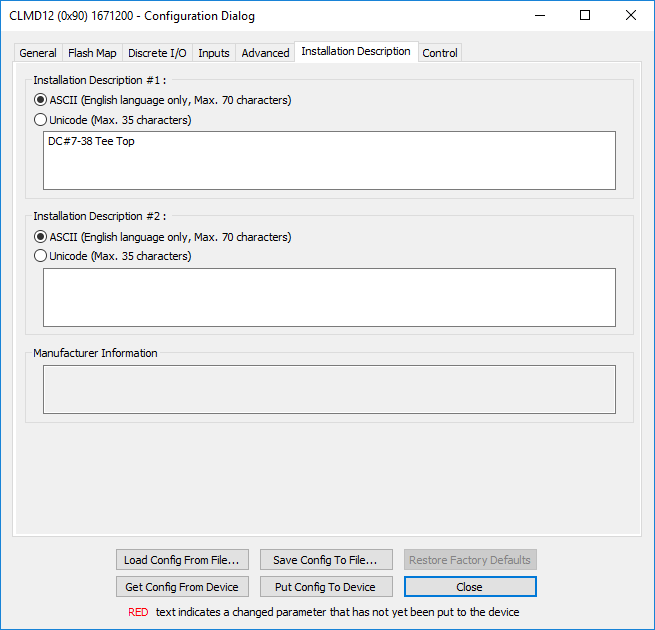The height and width of the screenshot is (630, 655).
Task: Switch to the Control tab
Action: point(440,53)
